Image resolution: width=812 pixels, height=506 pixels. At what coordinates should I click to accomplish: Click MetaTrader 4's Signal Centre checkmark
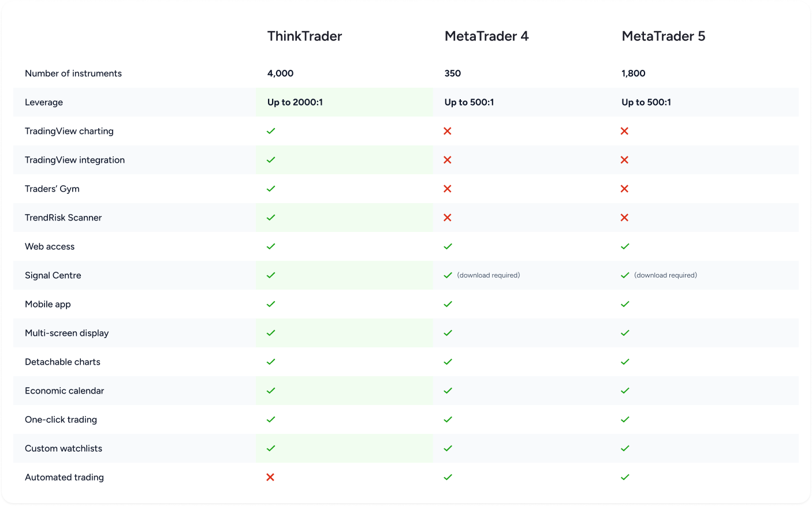pos(448,275)
